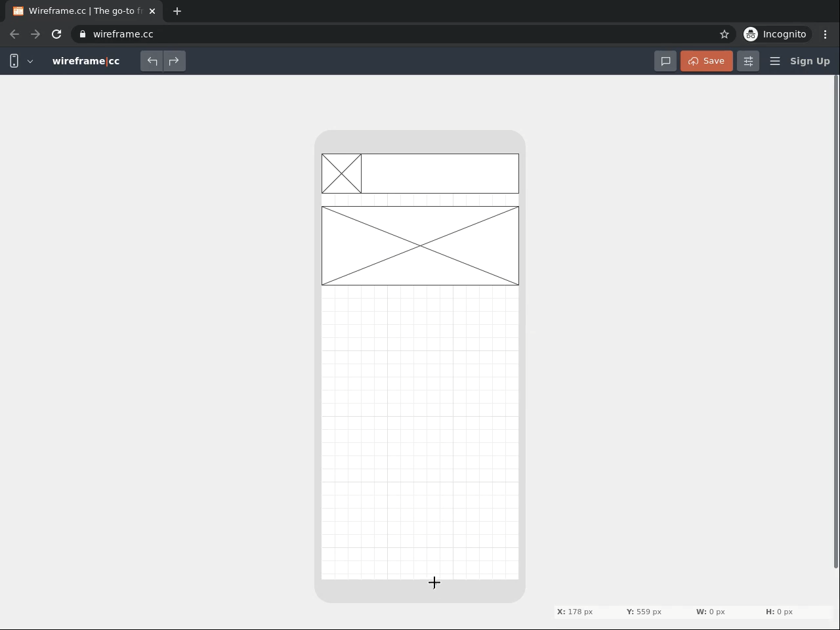Open the wireframe settings sliders panel

[748, 61]
